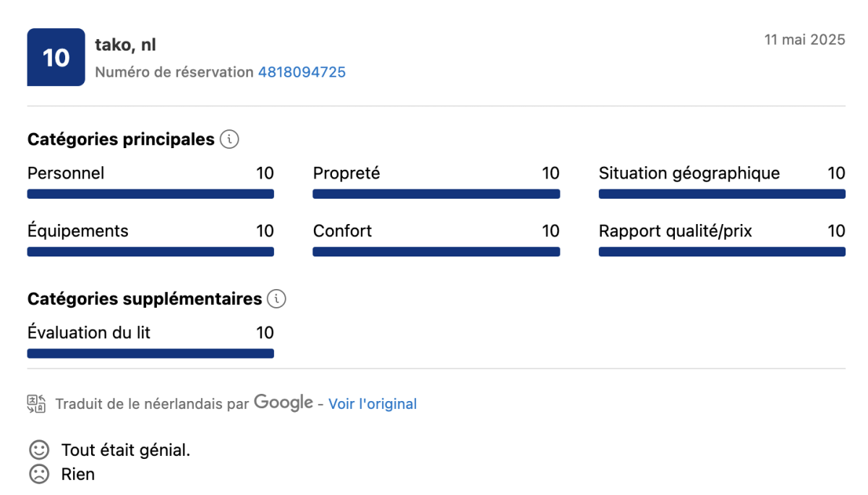Click the translation icon near Traduit
This screenshot has width=868, height=495.
36,404
